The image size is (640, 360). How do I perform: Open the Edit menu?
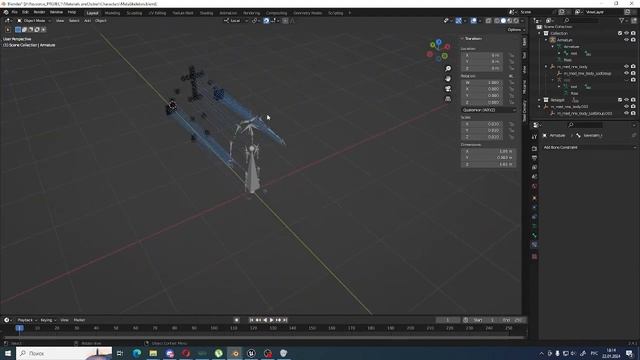click(x=25, y=12)
